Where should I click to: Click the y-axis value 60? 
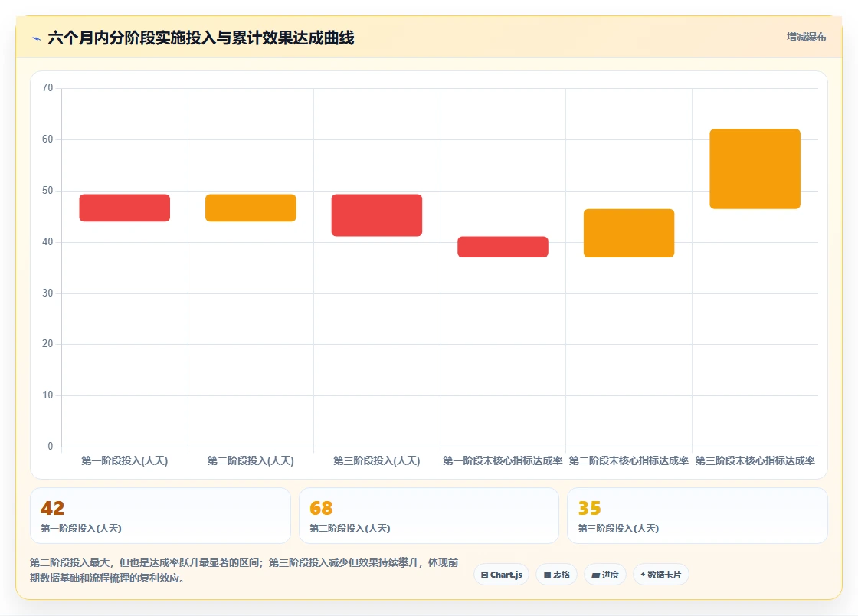[47, 139]
